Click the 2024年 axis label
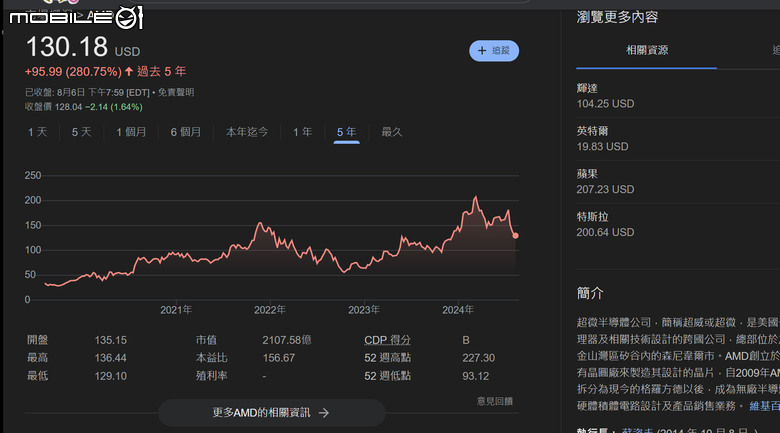The image size is (780, 433). click(x=458, y=310)
